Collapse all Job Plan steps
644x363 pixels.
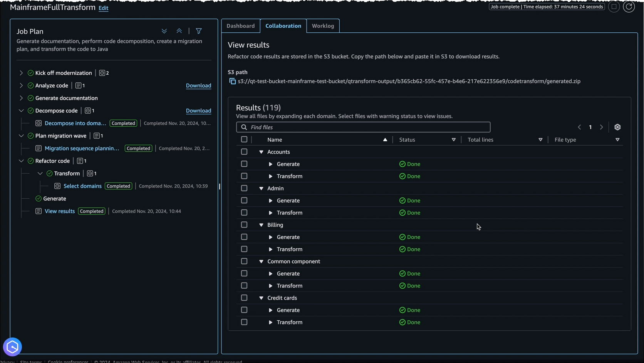click(x=179, y=31)
